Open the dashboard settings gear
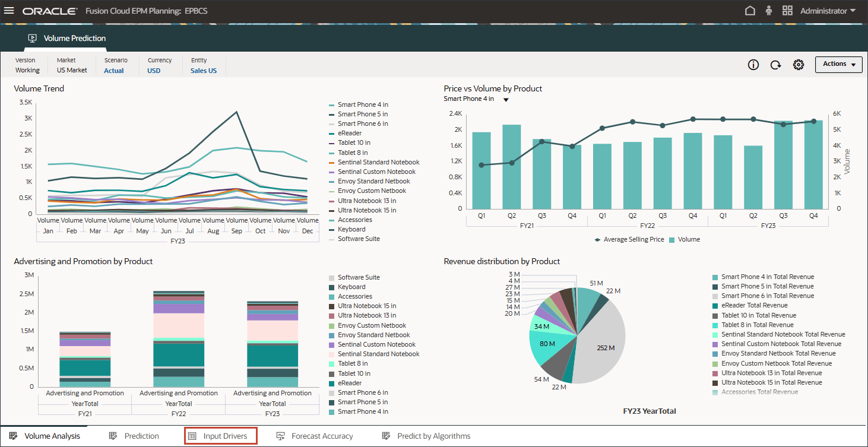Screen dimensions: 868x447 [799, 65]
